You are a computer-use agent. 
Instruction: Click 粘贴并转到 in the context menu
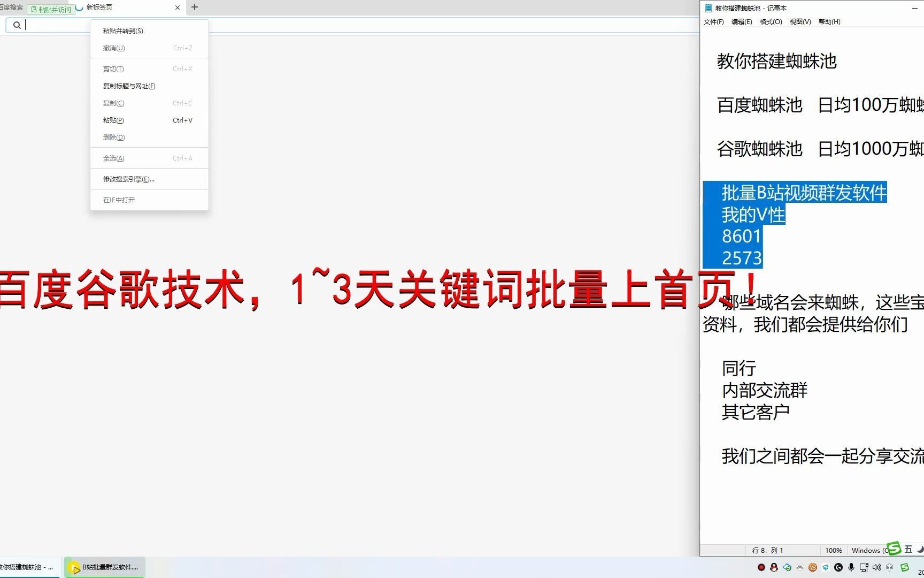149,31
